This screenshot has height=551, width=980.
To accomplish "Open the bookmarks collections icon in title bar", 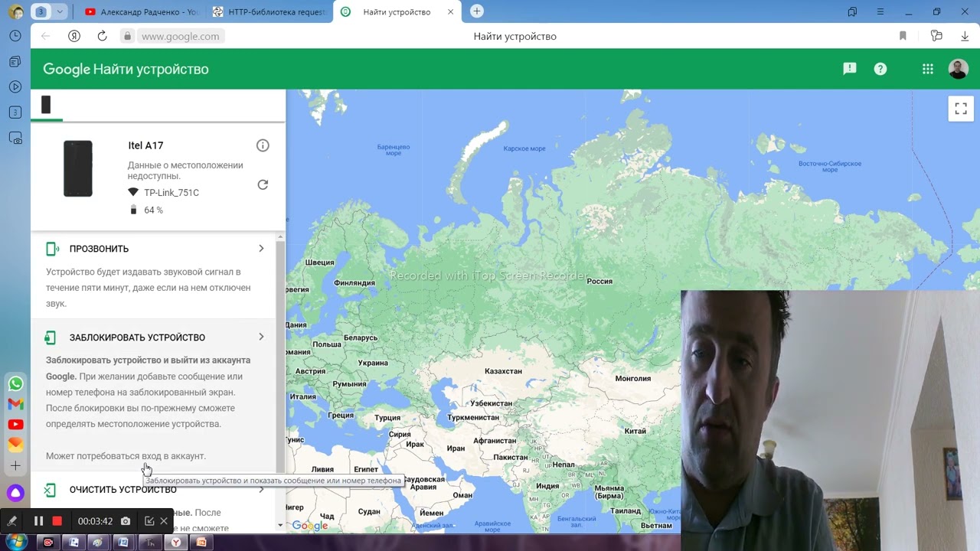I will [852, 11].
